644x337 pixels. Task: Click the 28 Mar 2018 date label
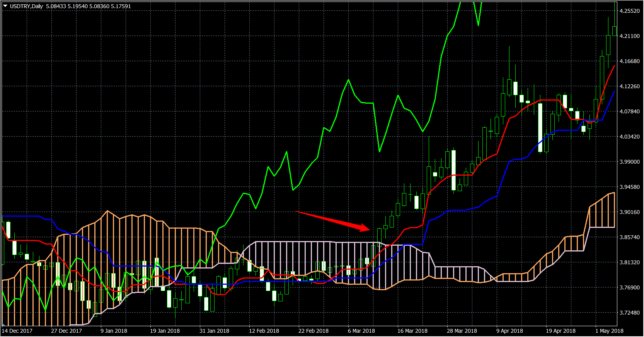(x=462, y=331)
